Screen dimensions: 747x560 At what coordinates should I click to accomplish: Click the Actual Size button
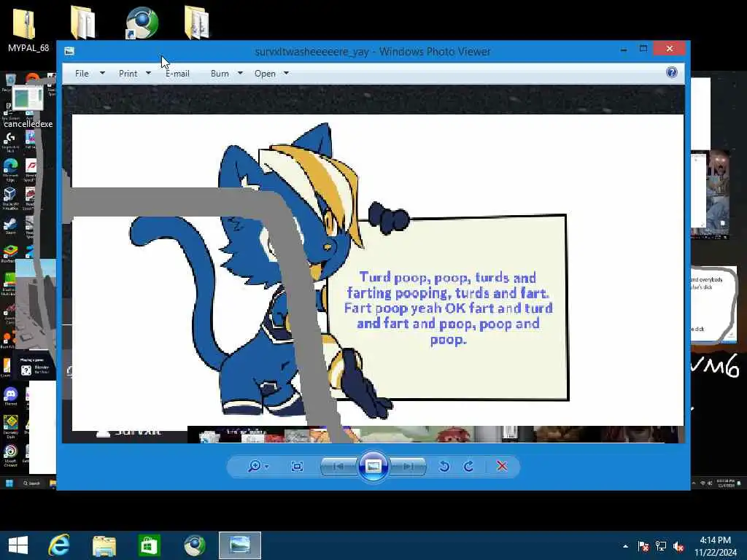(x=297, y=466)
